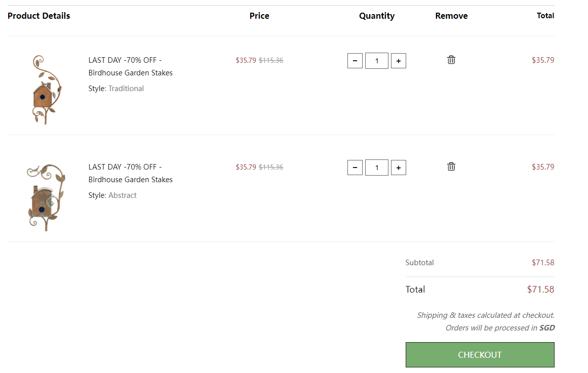Decrease quantity of Traditional style birdhouse
The height and width of the screenshot is (373, 588).
355,61
